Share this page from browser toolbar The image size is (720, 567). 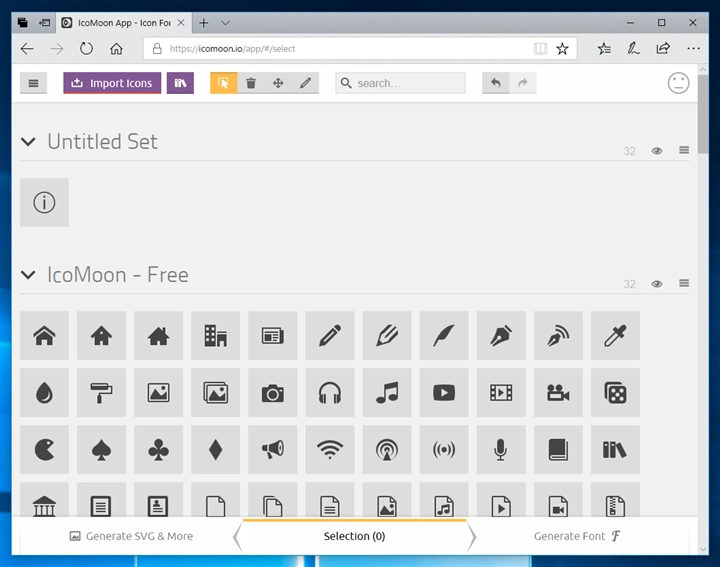coord(663,49)
